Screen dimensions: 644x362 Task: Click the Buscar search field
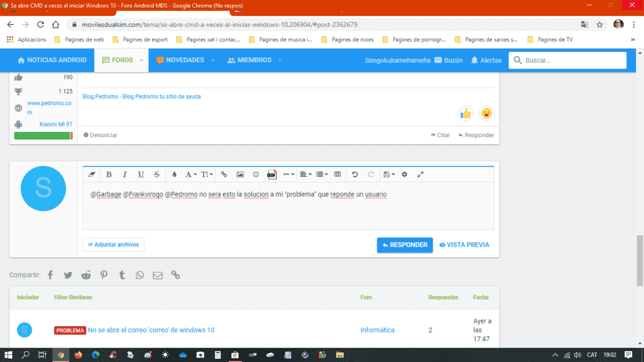568,61
